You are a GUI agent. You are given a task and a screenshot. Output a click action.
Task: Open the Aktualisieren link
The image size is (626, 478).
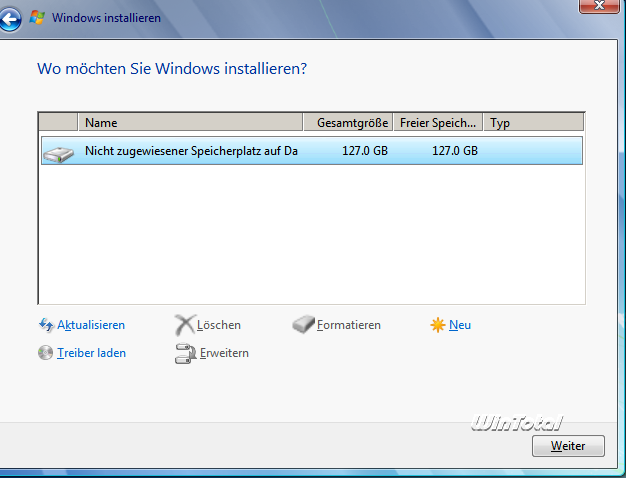(91, 325)
